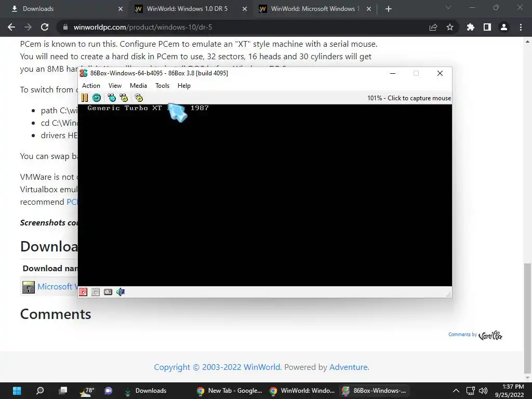Viewport: 532px width, 399px height.
Task: Click the hard disk status bar icon
Action: point(108,292)
